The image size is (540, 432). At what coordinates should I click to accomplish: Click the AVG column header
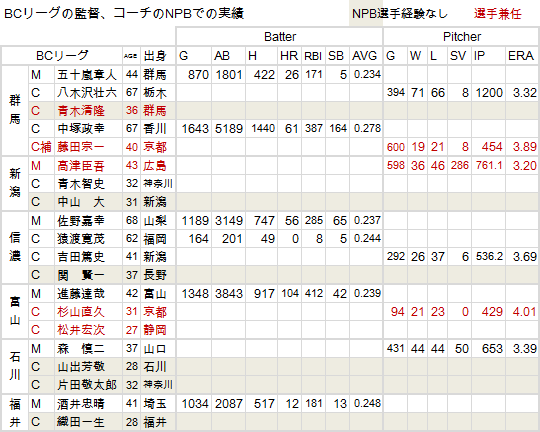[x=366, y=56]
